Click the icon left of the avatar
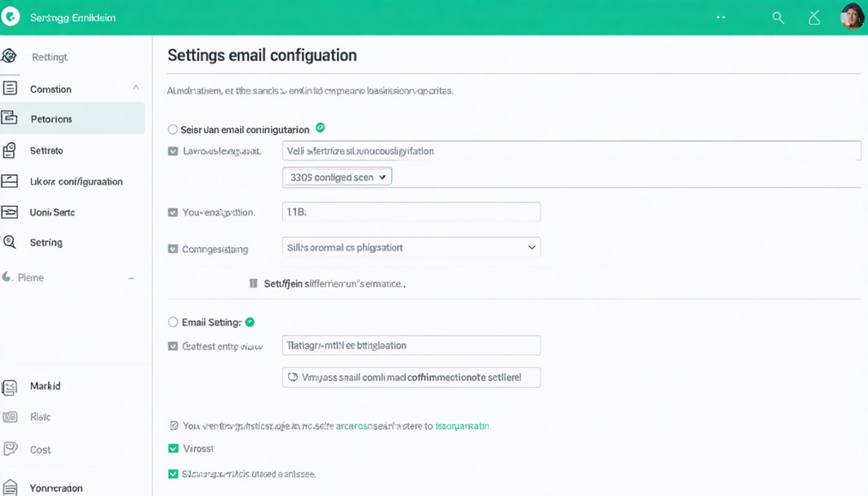Viewport: 868px width, 496px height. 815,17
